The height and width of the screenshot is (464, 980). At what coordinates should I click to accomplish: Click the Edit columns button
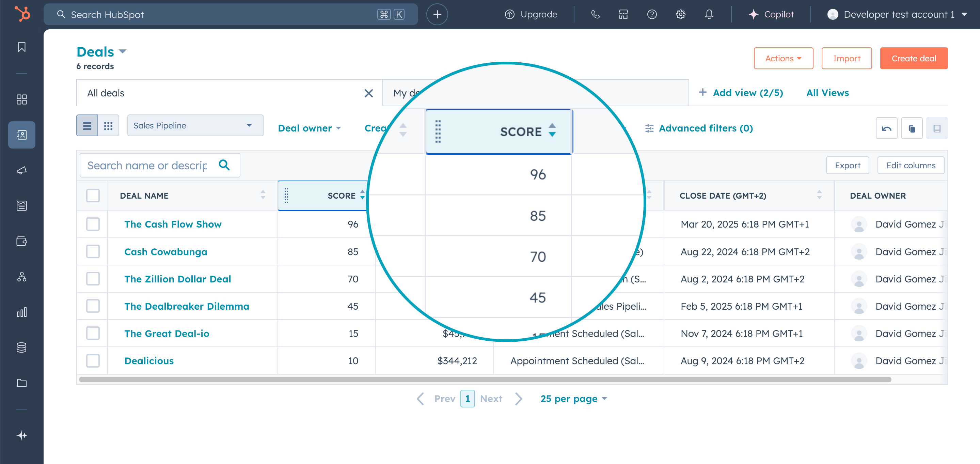[x=911, y=165]
